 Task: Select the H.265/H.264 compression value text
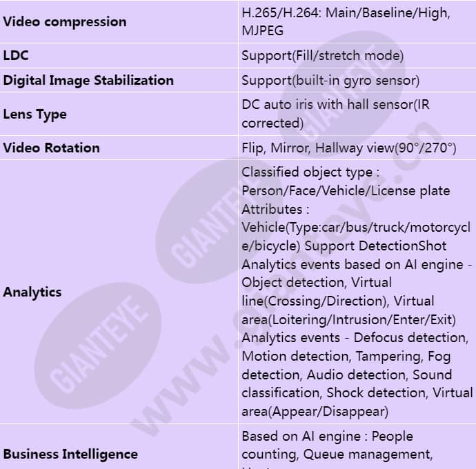point(346,22)
